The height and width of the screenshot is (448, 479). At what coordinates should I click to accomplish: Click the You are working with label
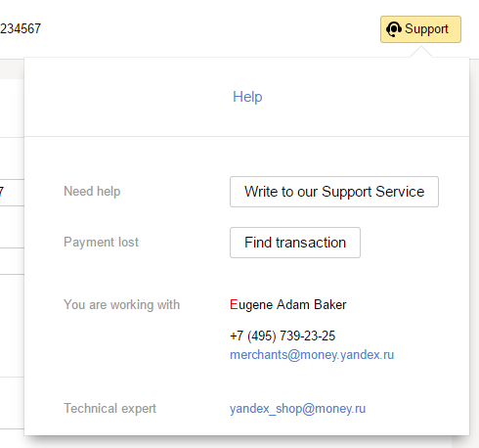tap(121, 305)
